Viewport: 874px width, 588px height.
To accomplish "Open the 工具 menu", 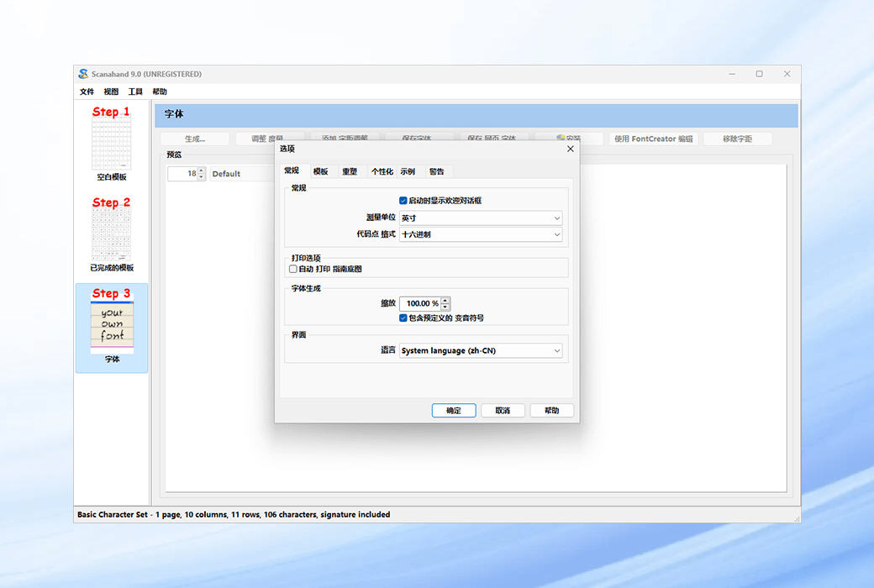I will pyautogui.click(x=135, y=92).
